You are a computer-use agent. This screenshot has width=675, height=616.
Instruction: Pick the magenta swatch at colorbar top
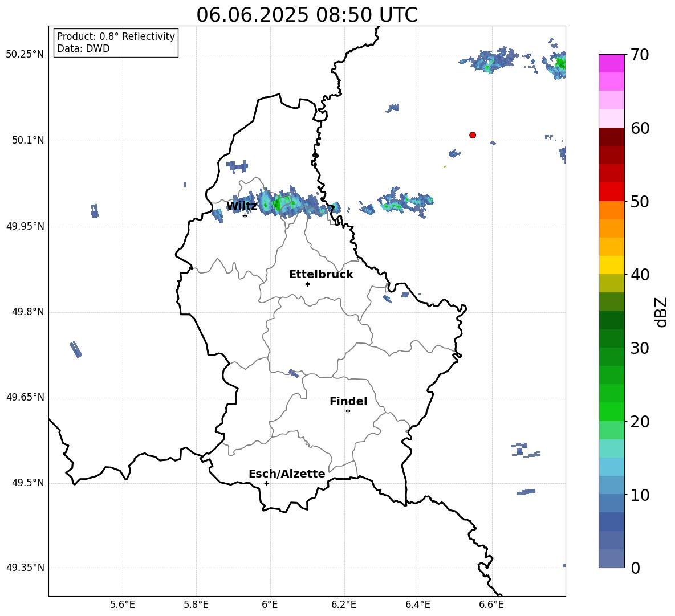[x=612, y=63]
